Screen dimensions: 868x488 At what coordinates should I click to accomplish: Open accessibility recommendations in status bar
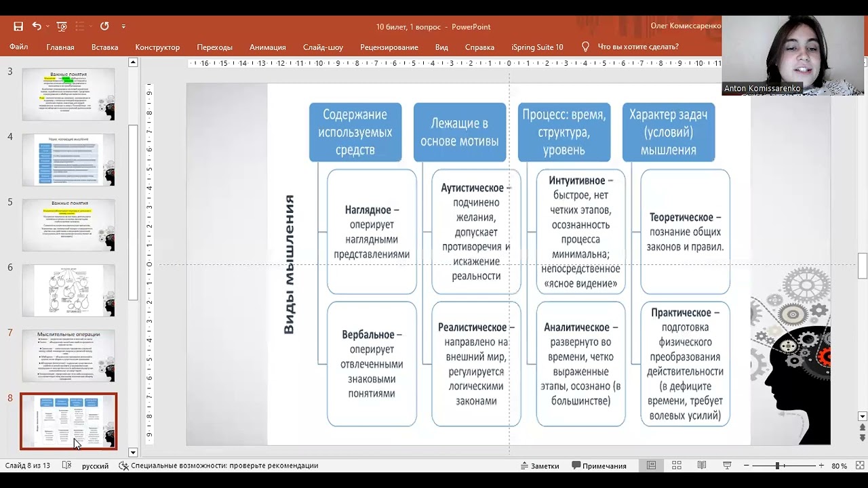[x=218, y=466]
